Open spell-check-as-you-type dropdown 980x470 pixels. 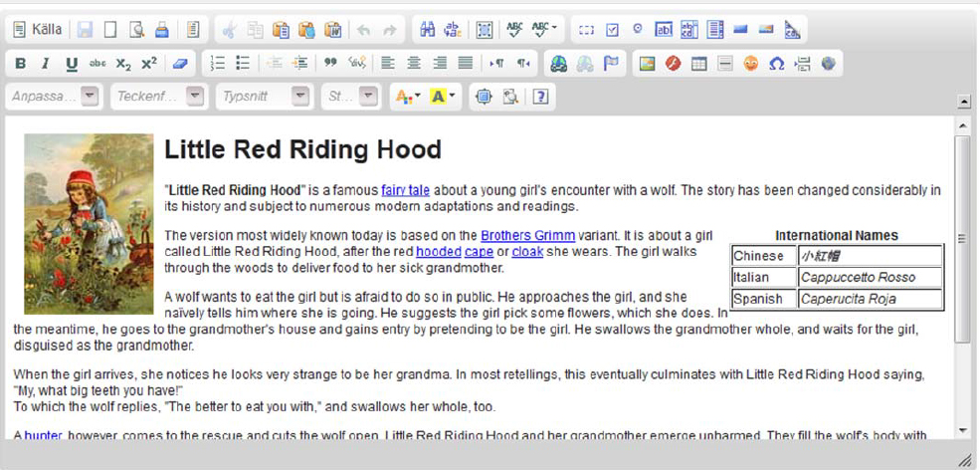[544, 30]
